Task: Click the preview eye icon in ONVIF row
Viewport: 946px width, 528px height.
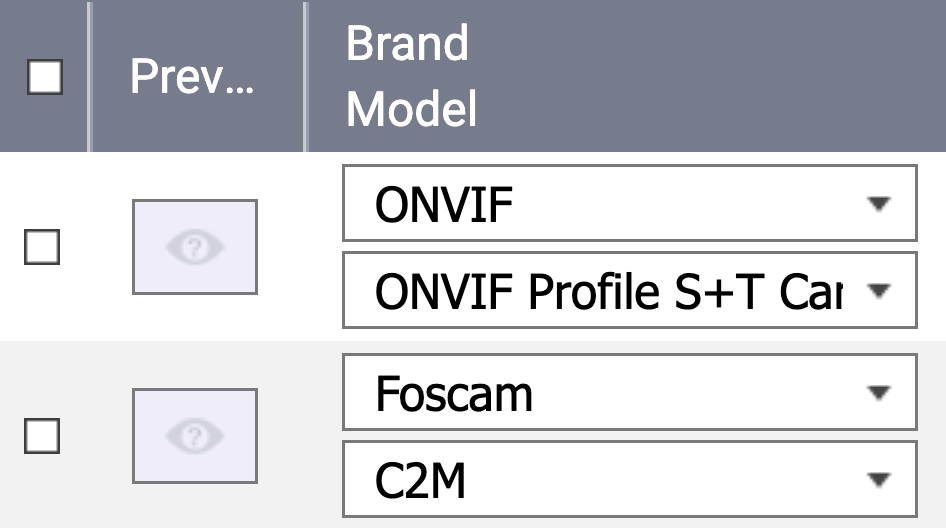Action: (195, 247)
